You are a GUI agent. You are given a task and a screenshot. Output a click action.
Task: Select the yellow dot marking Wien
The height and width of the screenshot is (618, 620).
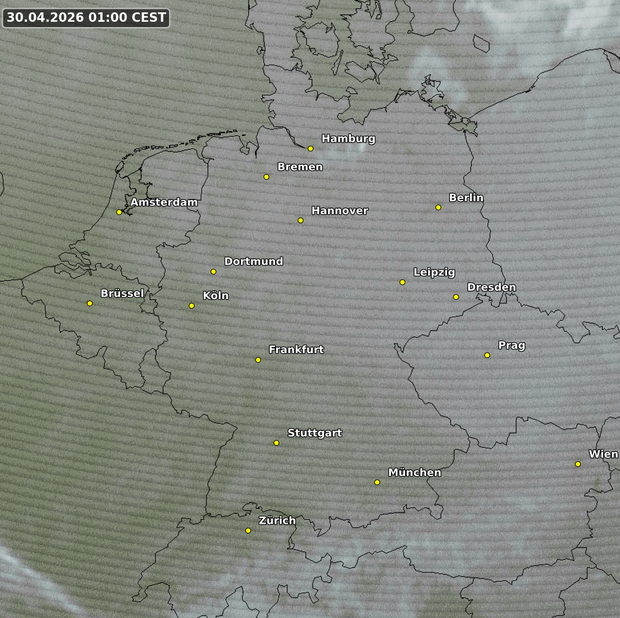point(578,463)
